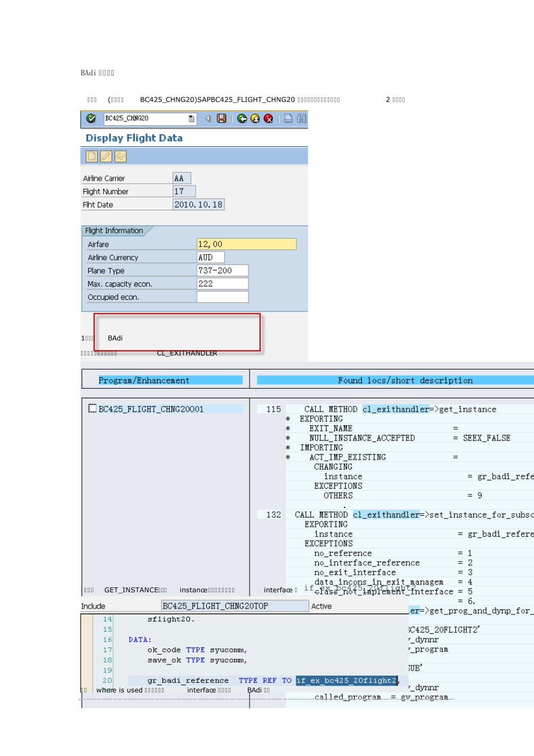This screenshot has height=756, width=534.
Task: Click the green Enter checkmark icon
Action: coord(91,118)
